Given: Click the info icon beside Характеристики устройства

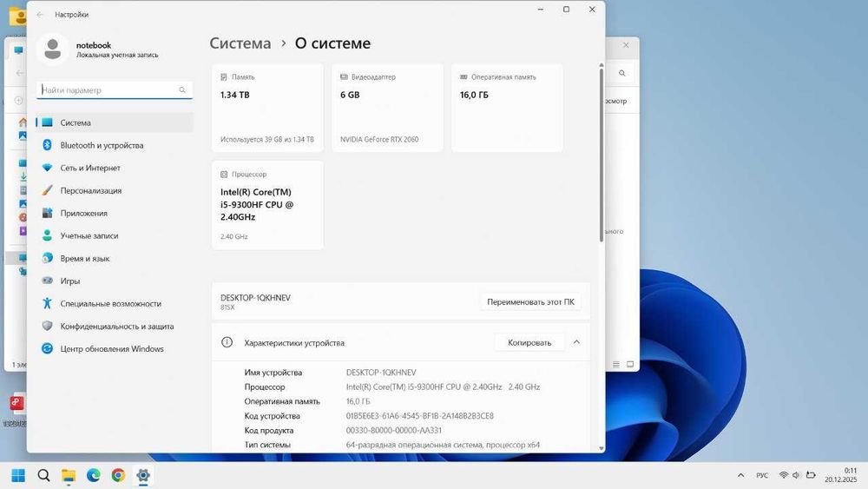Looking at the screenshot, I should pyautogui.click(x=227, y=342).
